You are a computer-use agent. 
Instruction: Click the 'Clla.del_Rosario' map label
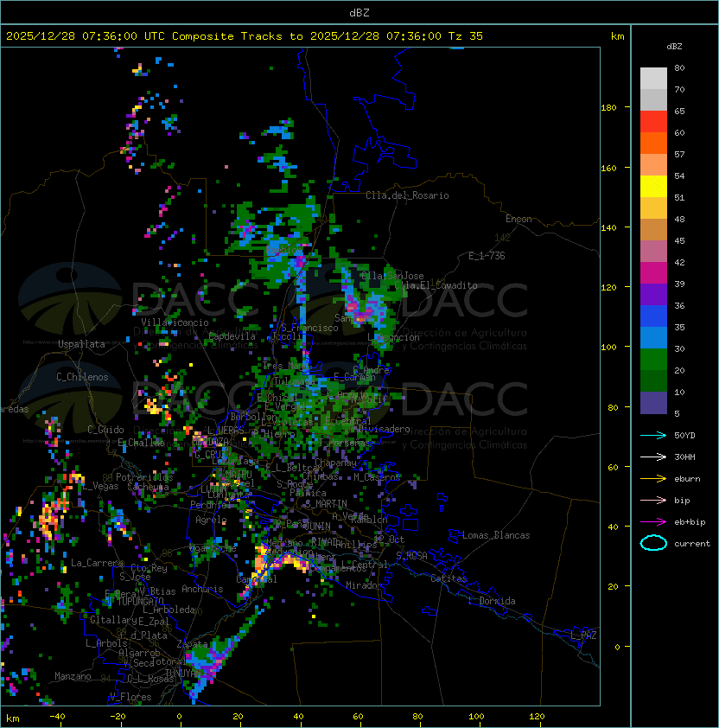point(407,195)
